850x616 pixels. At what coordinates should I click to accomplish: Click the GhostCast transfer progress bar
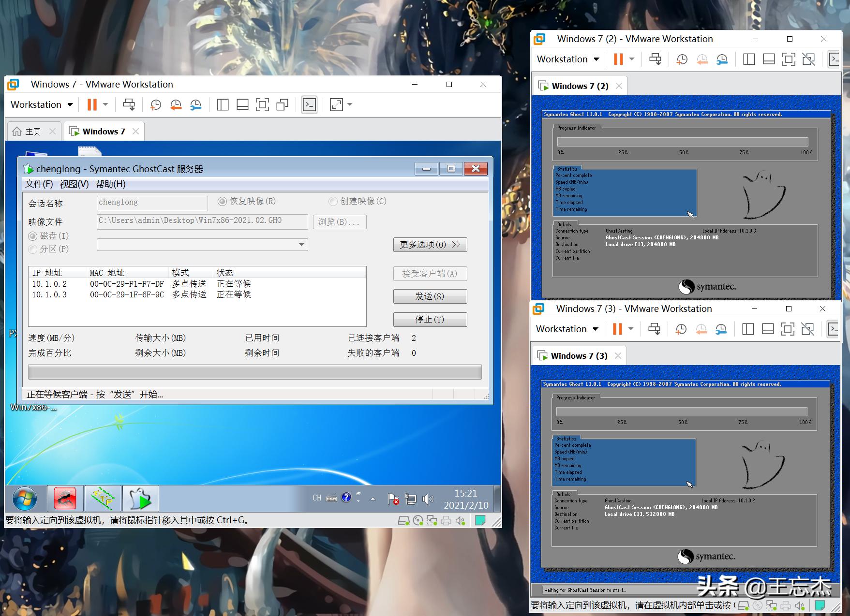(254, 371)
